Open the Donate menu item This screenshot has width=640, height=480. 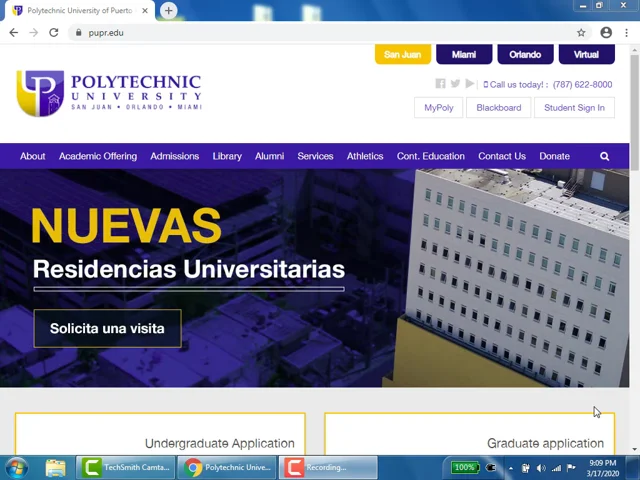(554, 156)
